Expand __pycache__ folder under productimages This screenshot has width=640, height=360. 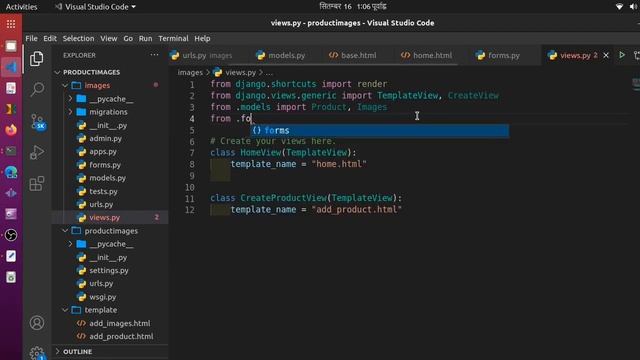tap(110, 244)
